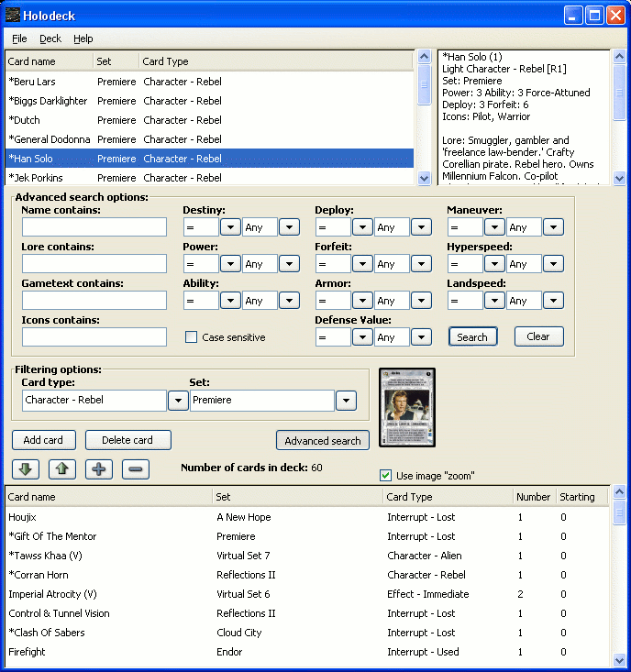Click the Advanced search button
This screenshot has height=672, width=631.
click(x=323, y=441)
